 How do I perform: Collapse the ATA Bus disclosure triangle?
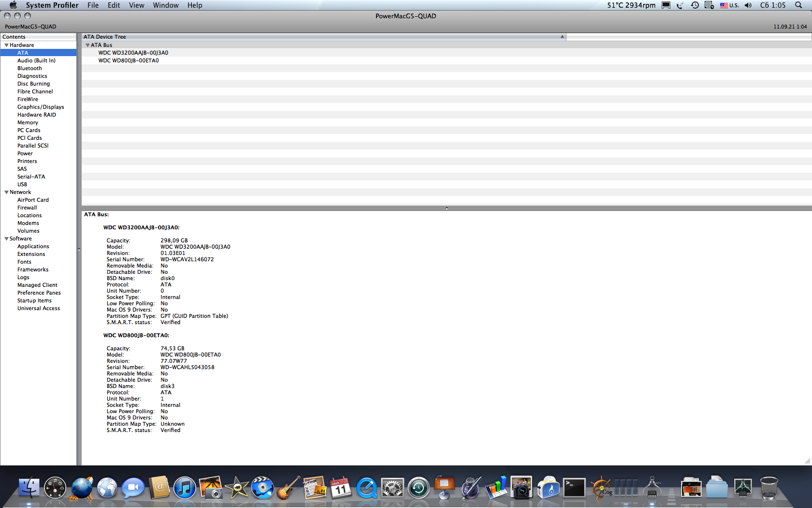[87, 45]
